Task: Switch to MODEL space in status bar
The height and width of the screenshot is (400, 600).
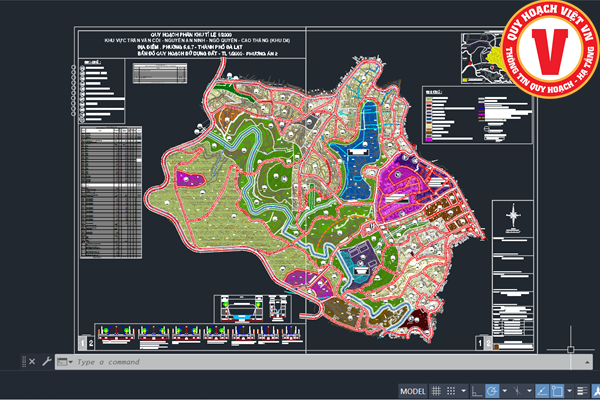Action: (412, 391)
